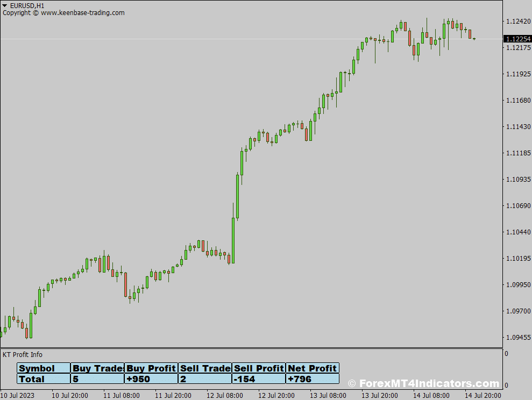This screenshot has width=532, height=400.
Task: Click the 1.10440 price scale value
Action: (x=518, y=232)
